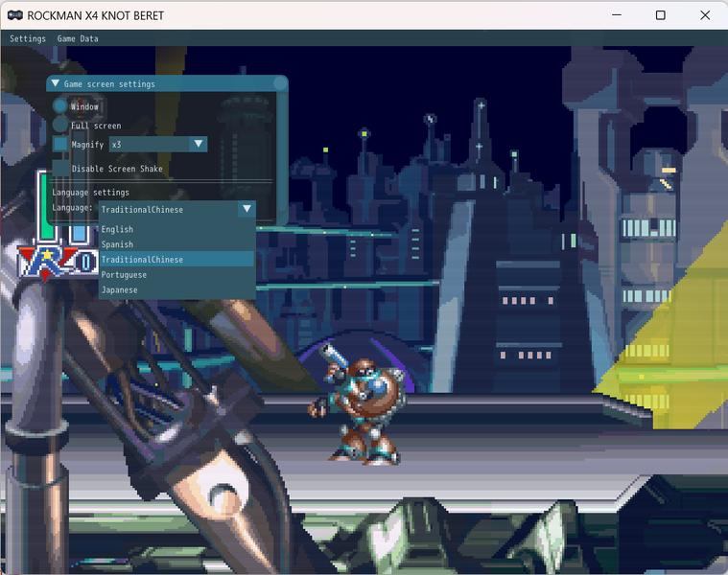Click the Language combo box arrow
Screen dimensions: 728x575
[247, 209]
